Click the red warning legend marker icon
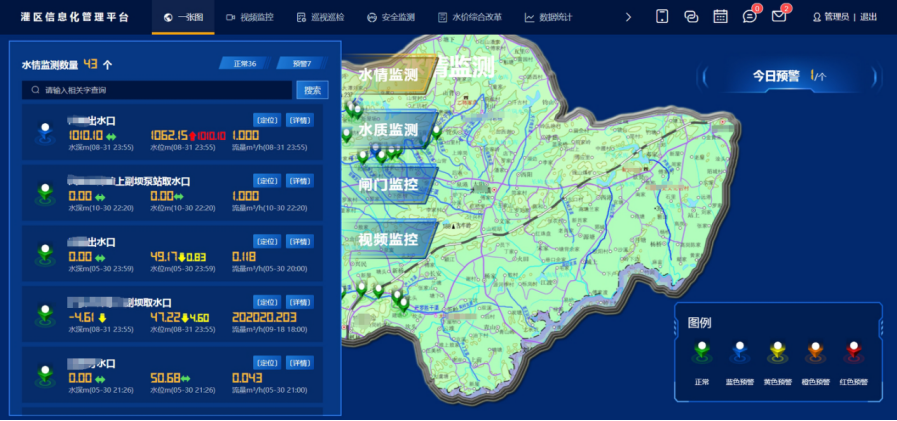Viewport: 897px width, 421px height. [x=852, y=351]
